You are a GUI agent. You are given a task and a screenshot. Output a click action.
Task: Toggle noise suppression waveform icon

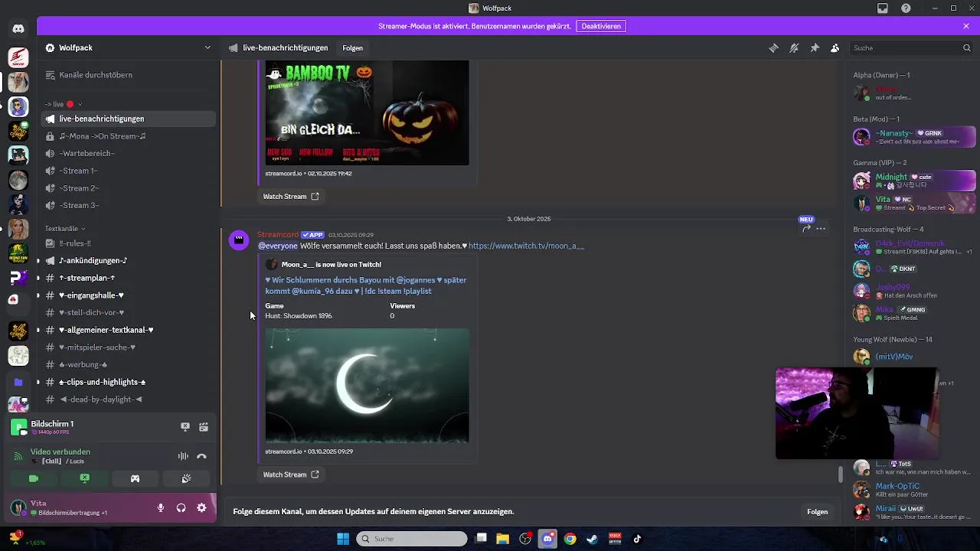[x=183, y=456]
